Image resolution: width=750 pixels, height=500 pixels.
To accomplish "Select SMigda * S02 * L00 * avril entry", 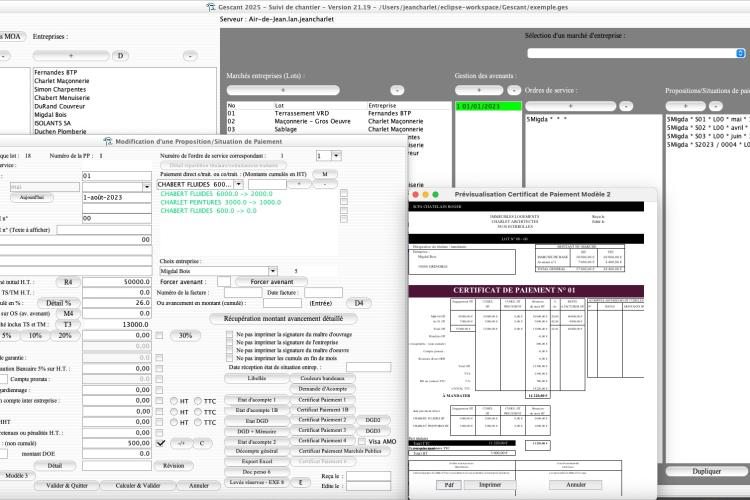I will click(708, 128).
